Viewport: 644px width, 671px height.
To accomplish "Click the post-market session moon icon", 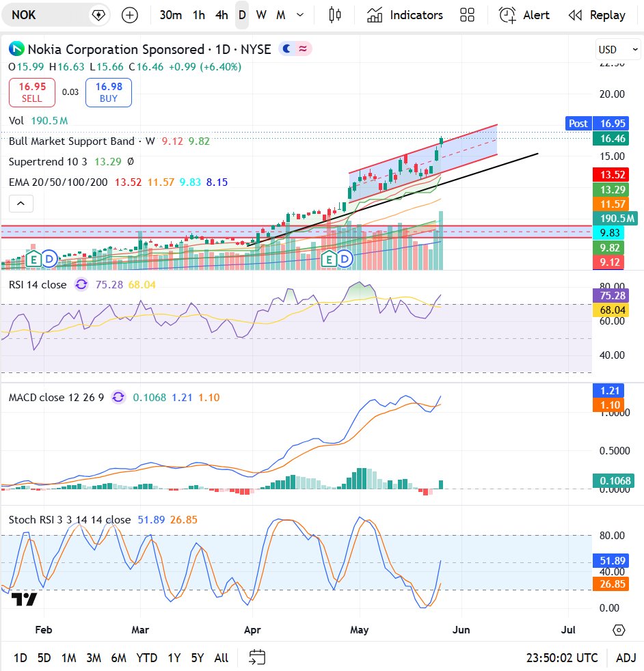I will tap(286, 49).
